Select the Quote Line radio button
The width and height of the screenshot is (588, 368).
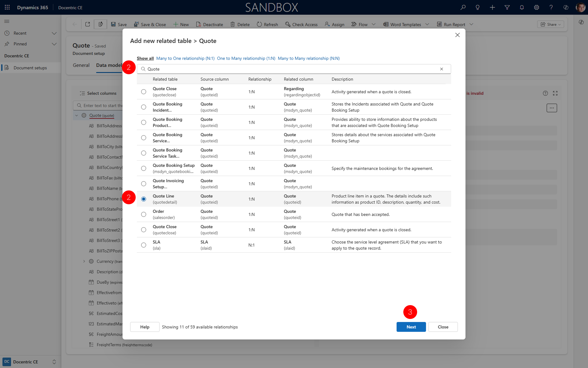(x=144, y=199)
